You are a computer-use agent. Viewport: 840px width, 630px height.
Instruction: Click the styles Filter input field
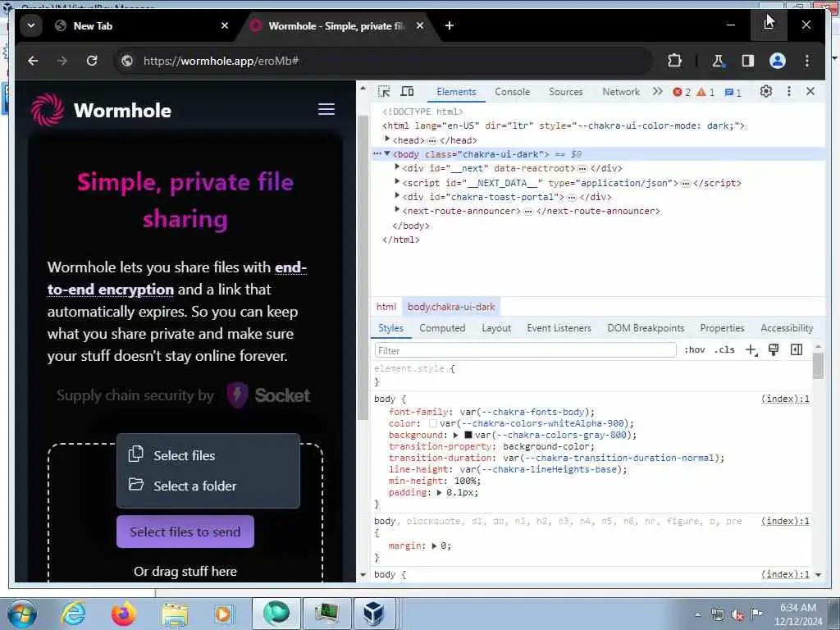(525, 350)
